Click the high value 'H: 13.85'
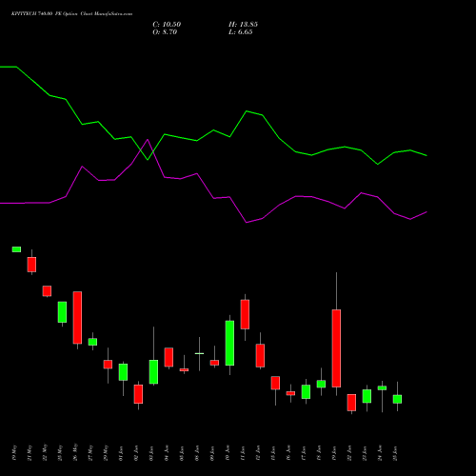Image resolution: width=476 pixels, height=476 pixels. click(243, 25)
